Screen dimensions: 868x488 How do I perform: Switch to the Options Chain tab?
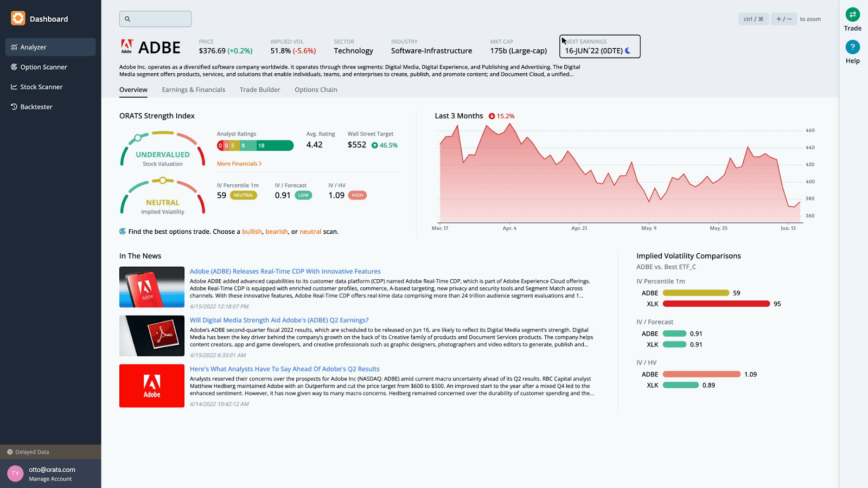316,90
